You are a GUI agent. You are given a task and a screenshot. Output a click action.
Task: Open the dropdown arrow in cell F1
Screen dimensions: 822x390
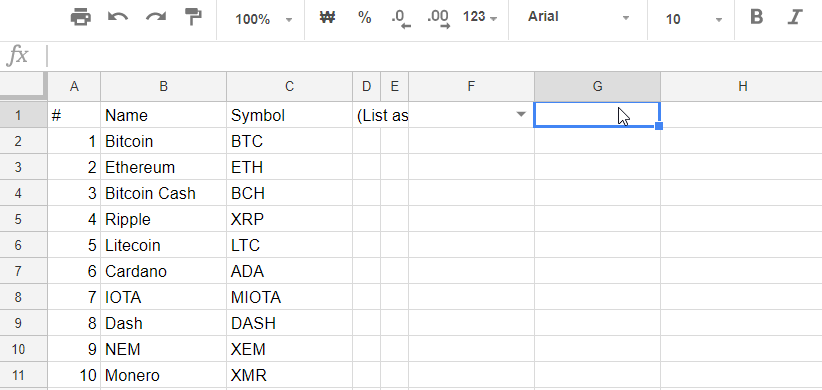521,114
